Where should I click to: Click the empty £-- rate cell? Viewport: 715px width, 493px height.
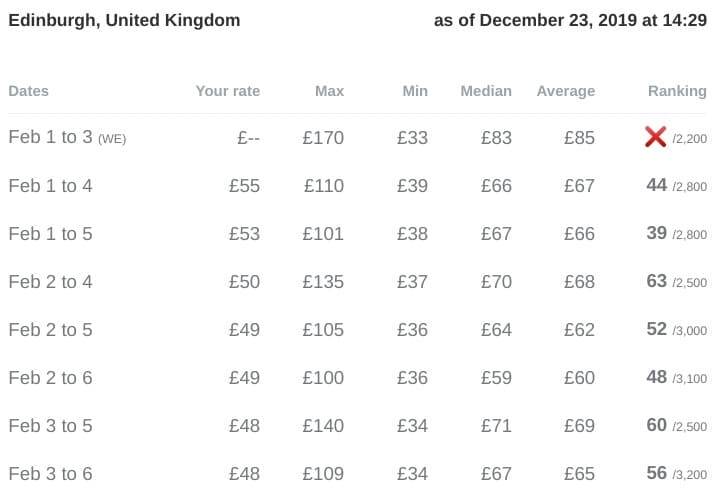coord(248,138)
